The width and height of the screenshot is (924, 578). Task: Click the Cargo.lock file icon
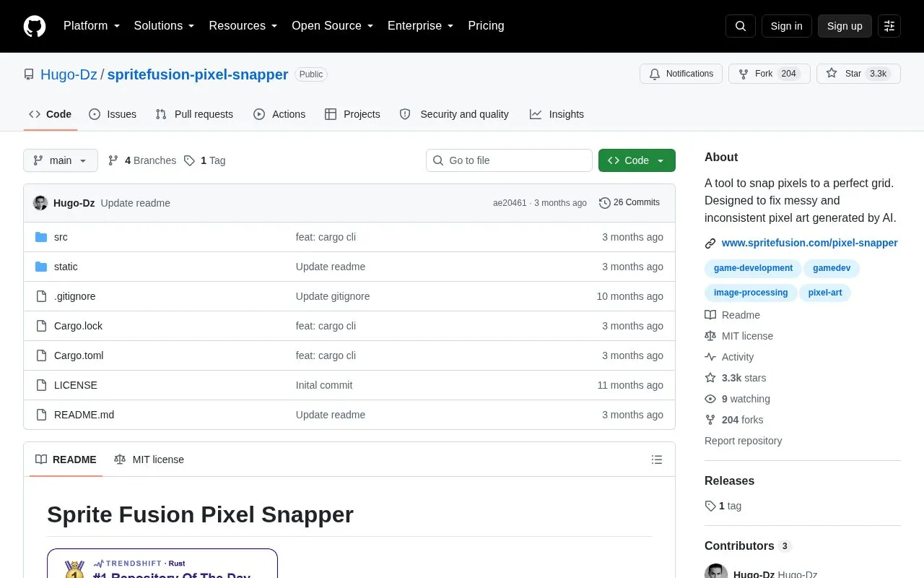pyautogui.click(x=41, y=326)
